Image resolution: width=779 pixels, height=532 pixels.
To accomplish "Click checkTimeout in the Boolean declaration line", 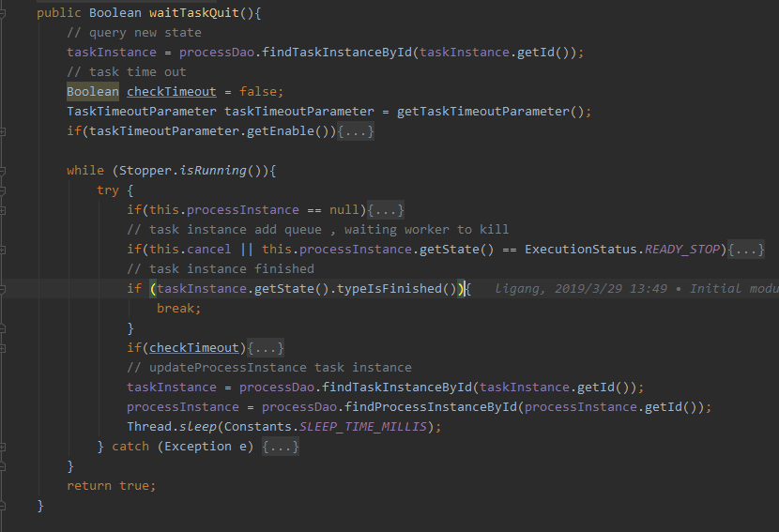I will [x=172, y=92].
